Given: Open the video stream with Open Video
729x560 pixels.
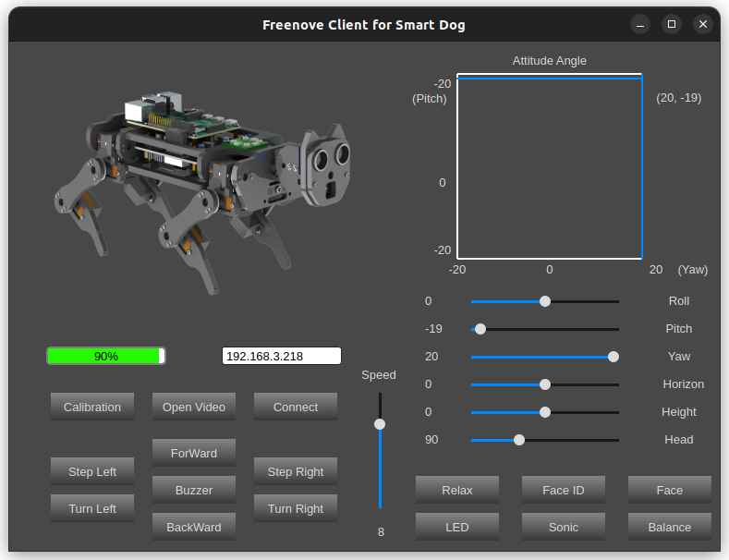Looking at the screenshot, I should pyautogui.click(x=194, y=407).
